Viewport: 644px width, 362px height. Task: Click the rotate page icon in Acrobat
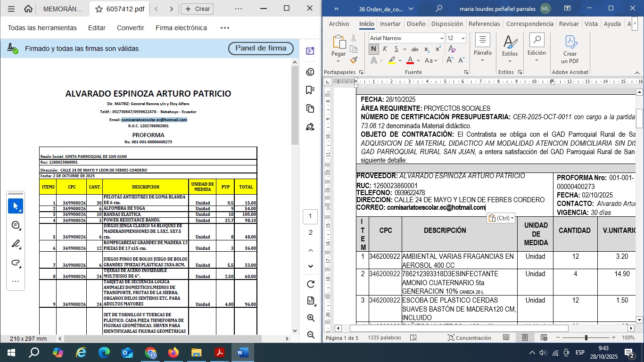point(310,284)
